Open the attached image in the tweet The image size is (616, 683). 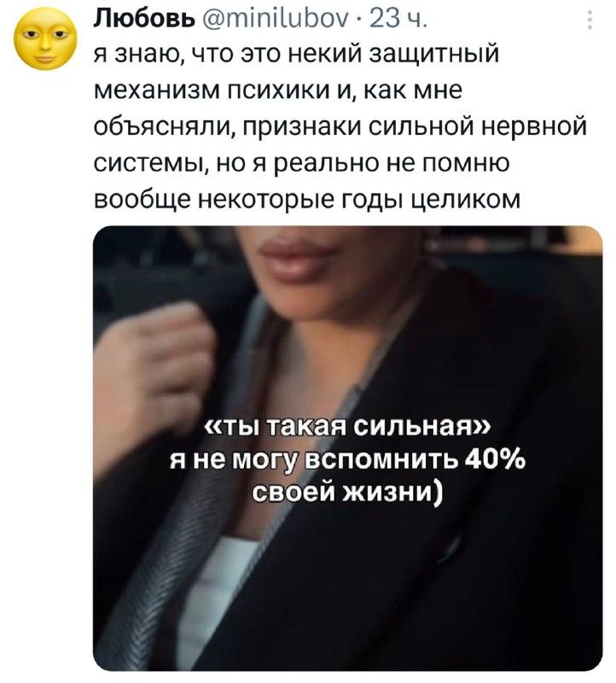pyautogui.click(x=348, y=449)
